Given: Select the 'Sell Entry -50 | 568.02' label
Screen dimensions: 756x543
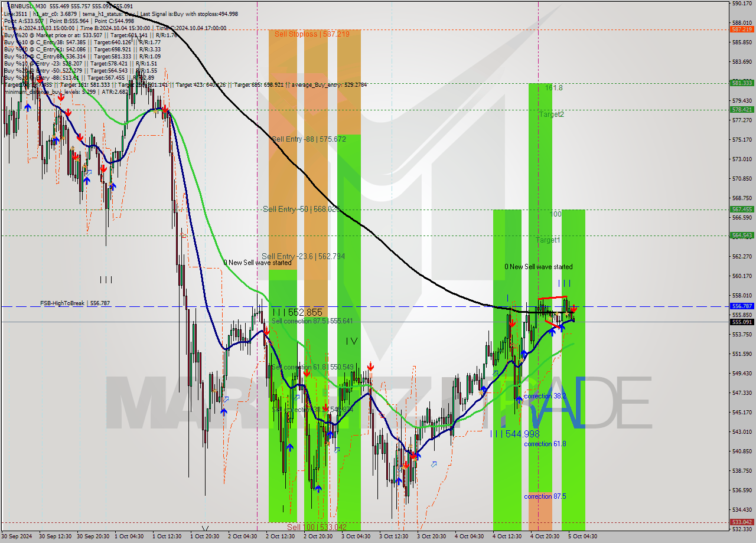Looking at the screenshot, I should [x=300, y=209].
